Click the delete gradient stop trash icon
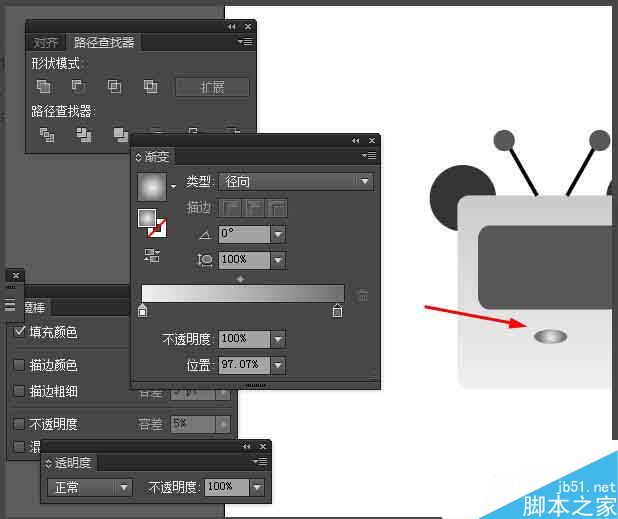 click(x=363, y=295)
